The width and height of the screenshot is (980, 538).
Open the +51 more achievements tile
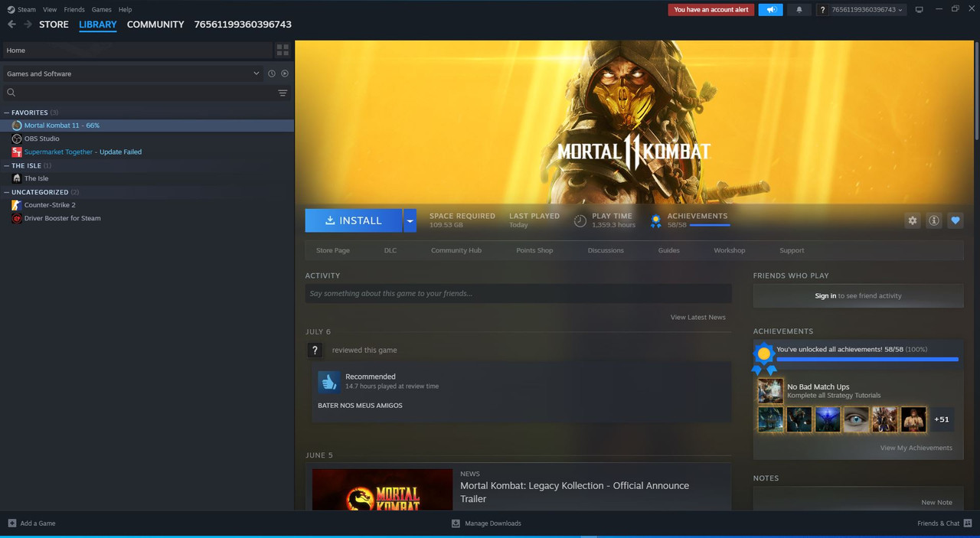(x=942, y=419)
